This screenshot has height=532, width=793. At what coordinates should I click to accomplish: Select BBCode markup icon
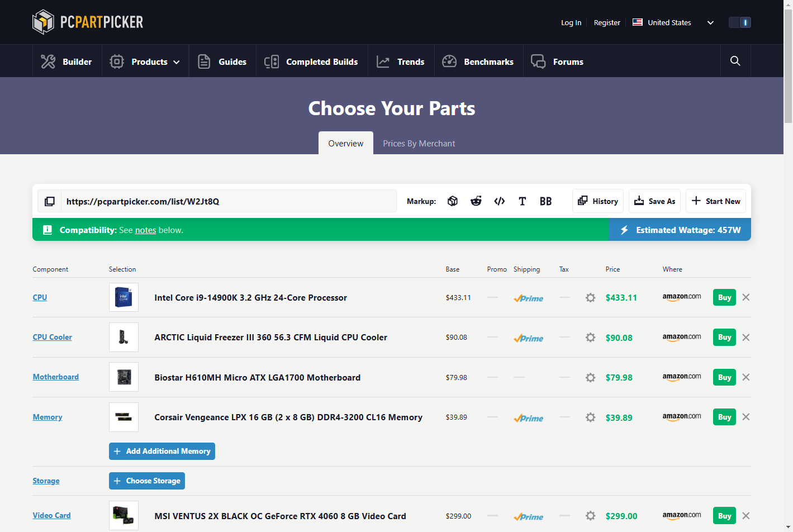pos(546,201)
